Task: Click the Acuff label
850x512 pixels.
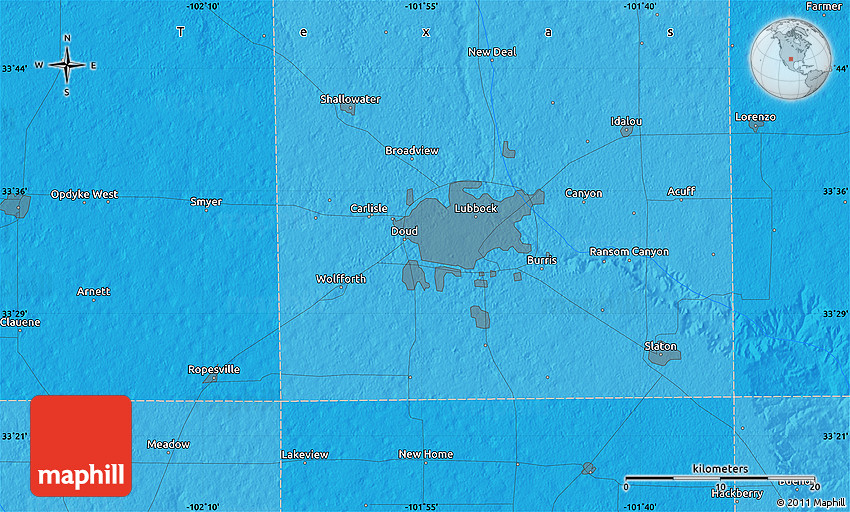Action: [681, 191]
